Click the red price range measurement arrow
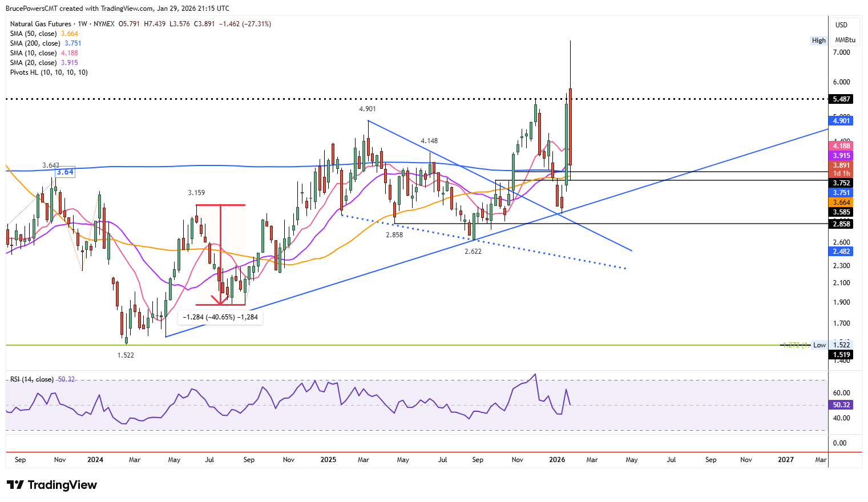The image size is (868, 502). 220,254
